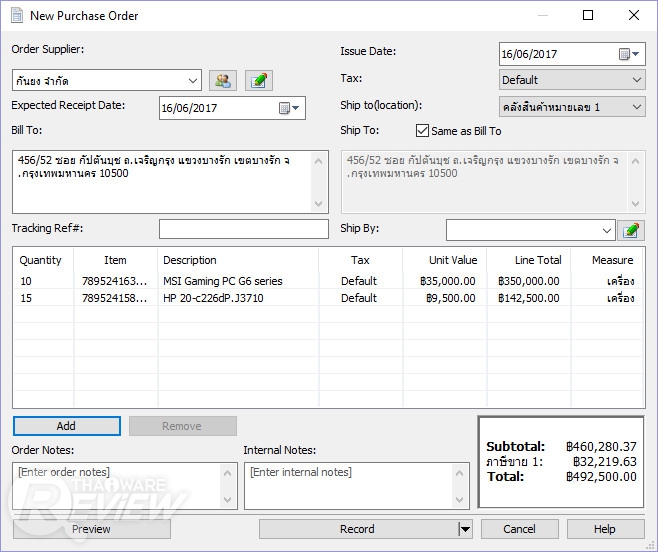Click Tax Default cell in MSI row
Viewport: 658px width, 552px height.
[359, 281]
